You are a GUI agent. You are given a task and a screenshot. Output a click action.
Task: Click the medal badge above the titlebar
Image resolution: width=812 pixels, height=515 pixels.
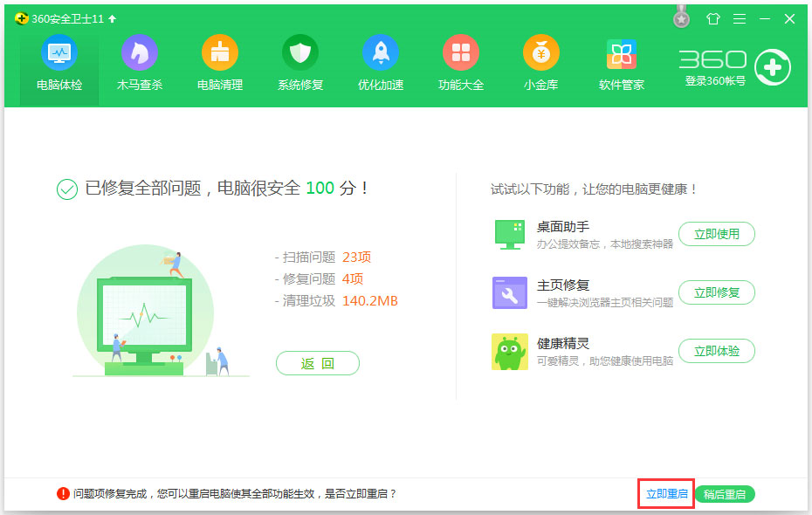(680, 16)
